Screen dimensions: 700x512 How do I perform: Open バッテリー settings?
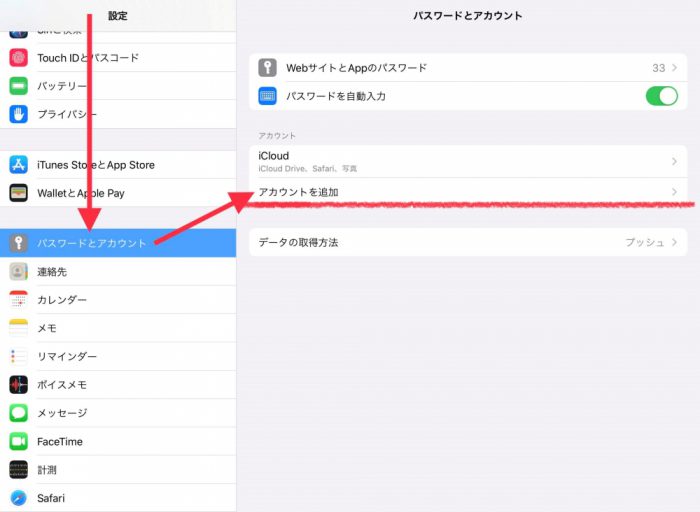[118, 86]
